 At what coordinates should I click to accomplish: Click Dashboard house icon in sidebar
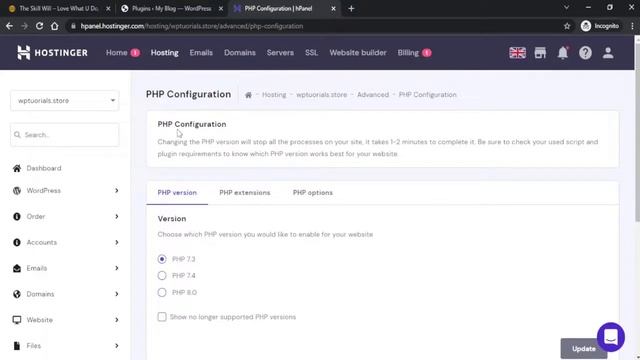tap(17, 168)
